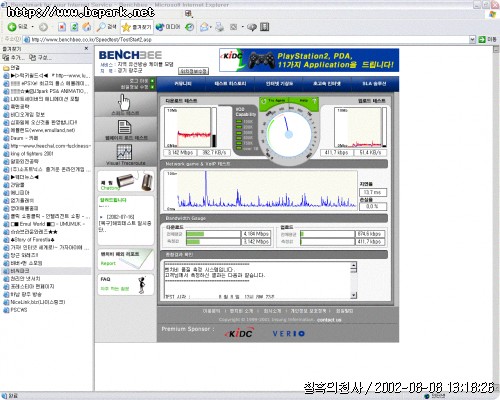Screen dimensions: 500x400
Task: Refresh the page with the green arrows icon
Action: click(x=74, y=27)
